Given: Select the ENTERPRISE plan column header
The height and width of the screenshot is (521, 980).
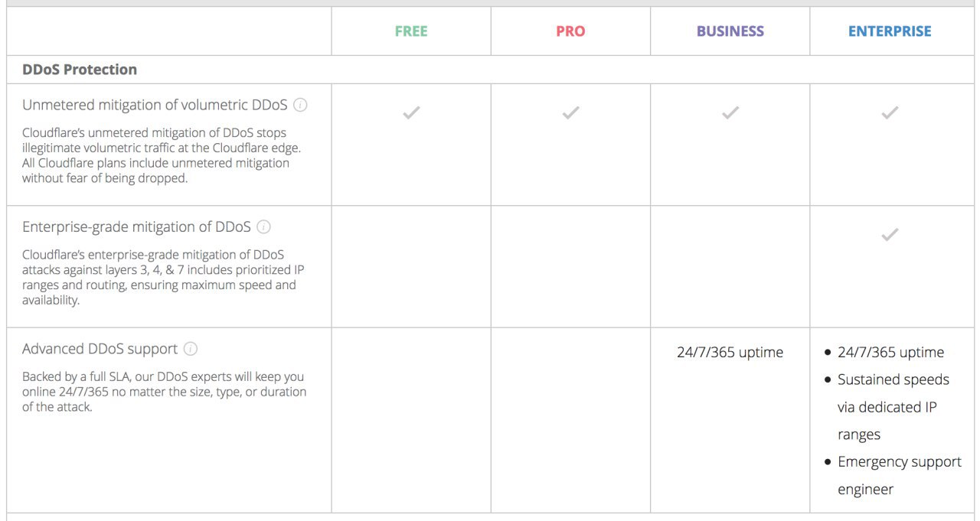Looking at the screenshot, I should point(890,31).
